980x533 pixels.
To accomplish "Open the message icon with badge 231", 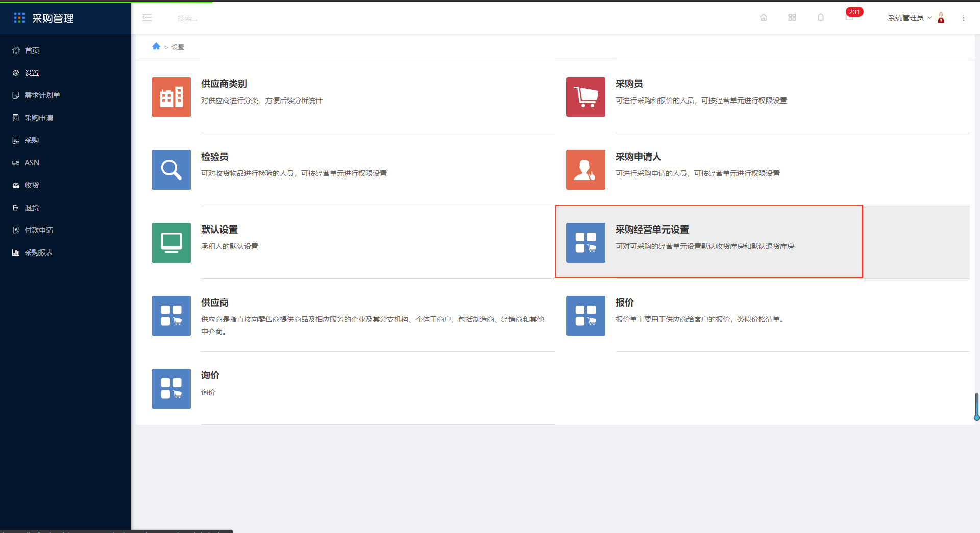I will tap(850, 17).
